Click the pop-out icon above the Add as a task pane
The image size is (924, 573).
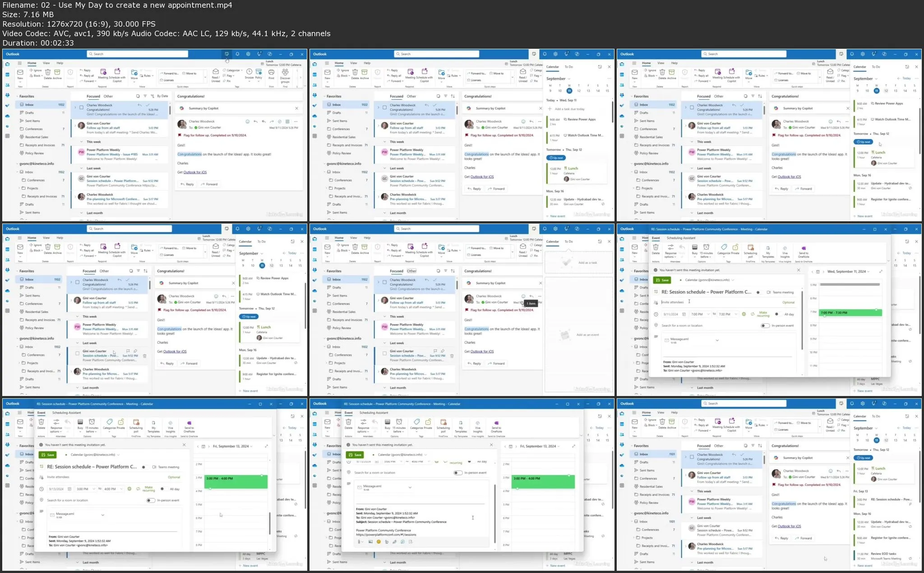point(600,242)
